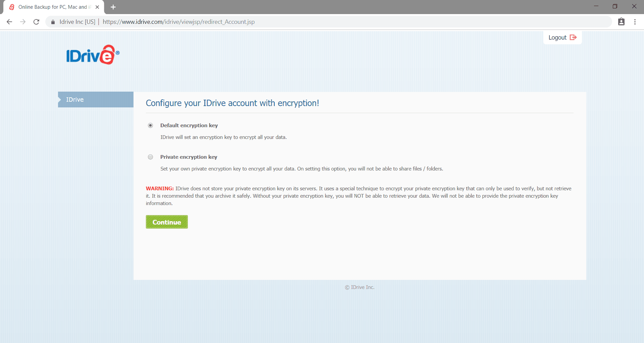The width and height of the screenshot is (644, 343).
Task: Click the Logout link text
Action: [557, 38]
